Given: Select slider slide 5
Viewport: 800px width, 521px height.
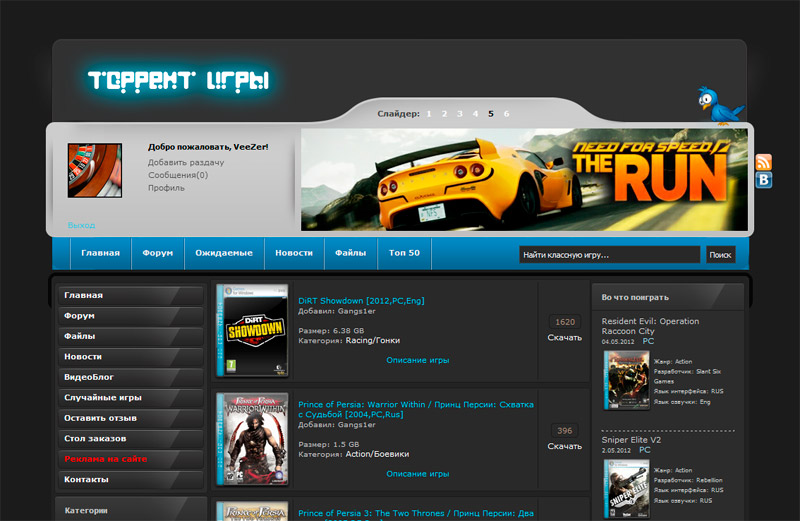Looking at the screenshot, I should 491,114.
